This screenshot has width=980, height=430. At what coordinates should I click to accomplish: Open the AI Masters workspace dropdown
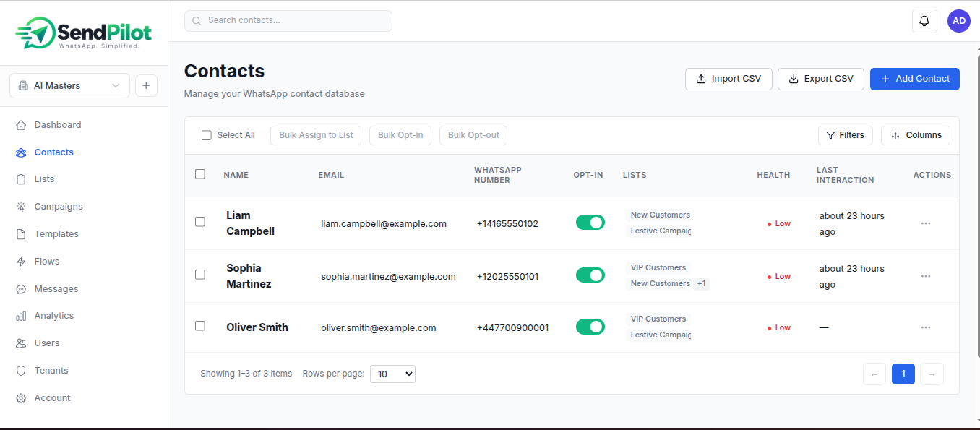click(69, 85)
